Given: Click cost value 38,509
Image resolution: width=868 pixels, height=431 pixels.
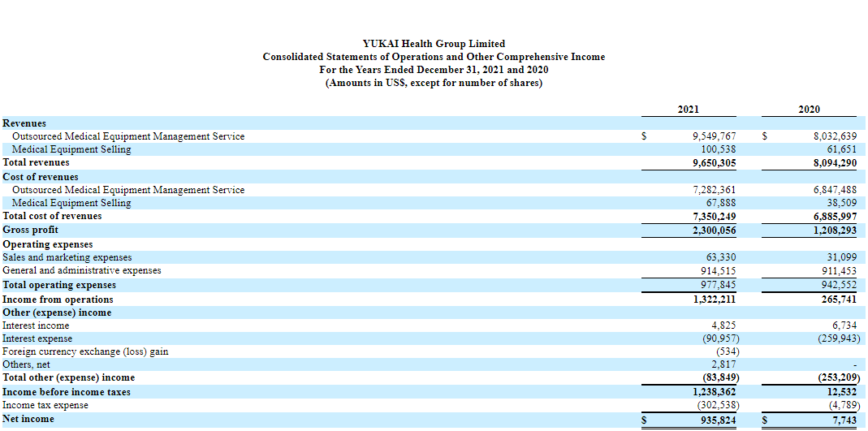Looking at the screenshot, I should [x=842, y=203].
